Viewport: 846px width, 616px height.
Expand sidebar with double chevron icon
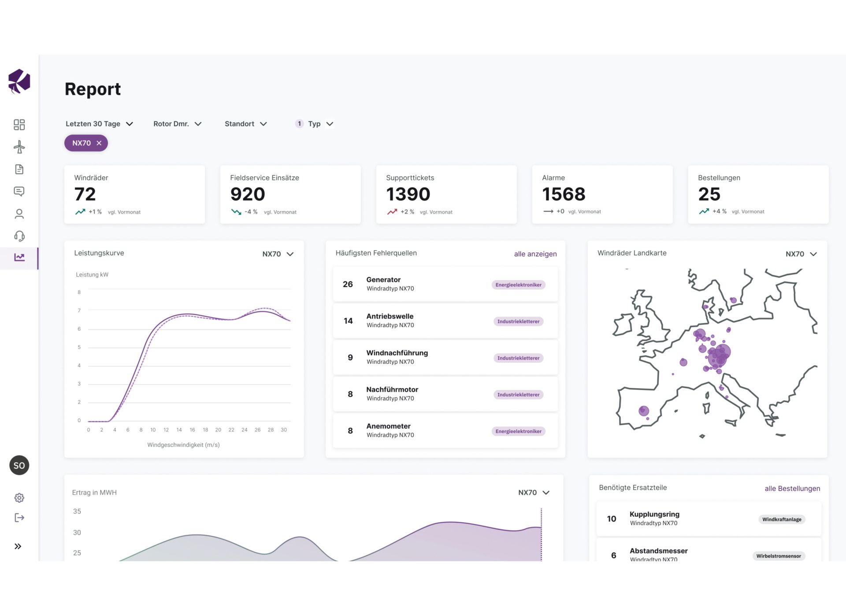pos(18,546)
